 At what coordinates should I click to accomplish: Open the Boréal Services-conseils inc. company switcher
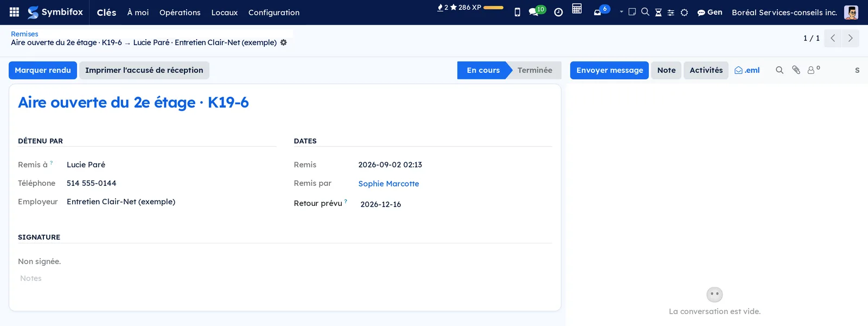point(784,12)
